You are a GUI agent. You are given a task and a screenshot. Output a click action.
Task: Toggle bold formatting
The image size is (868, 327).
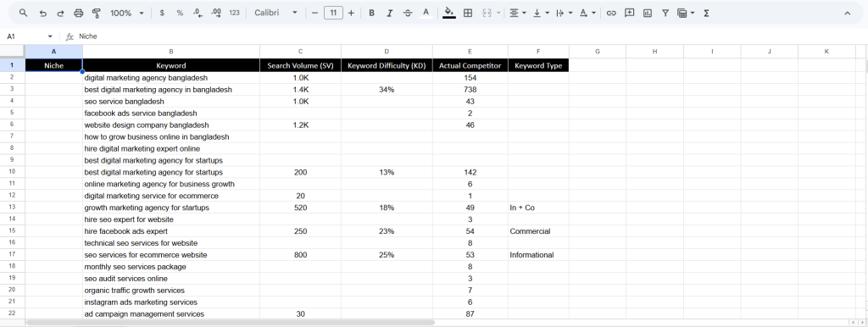(371, 13)
